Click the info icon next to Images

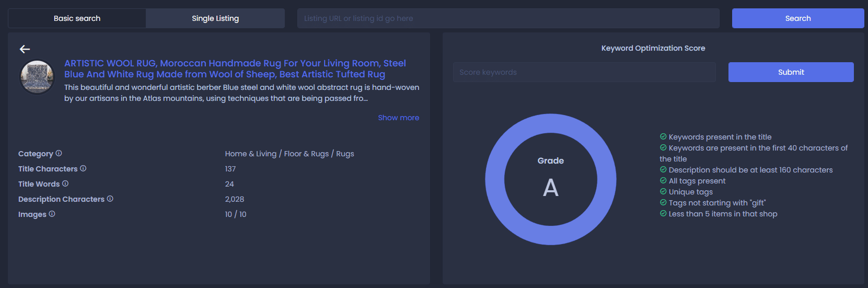pos(52,214)
